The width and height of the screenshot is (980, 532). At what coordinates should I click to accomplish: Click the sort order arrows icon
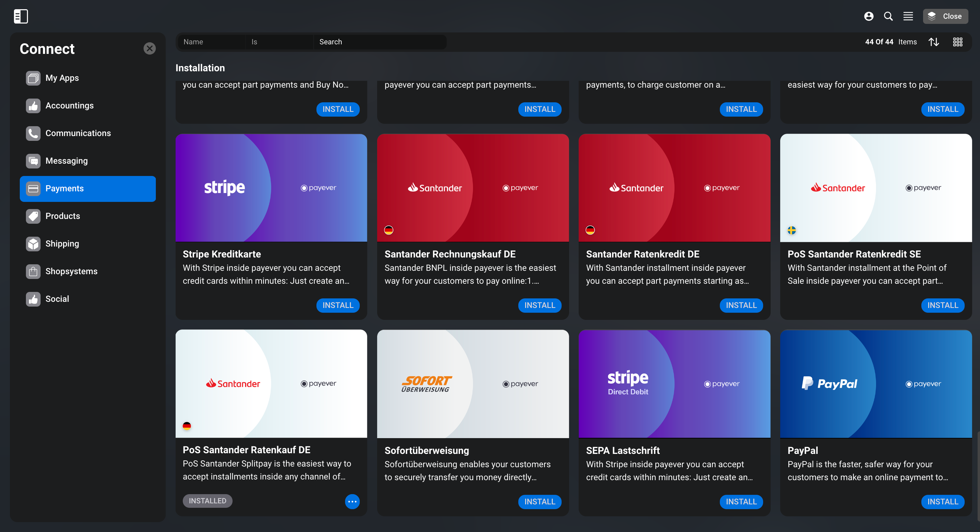click(x=934, y=42)
